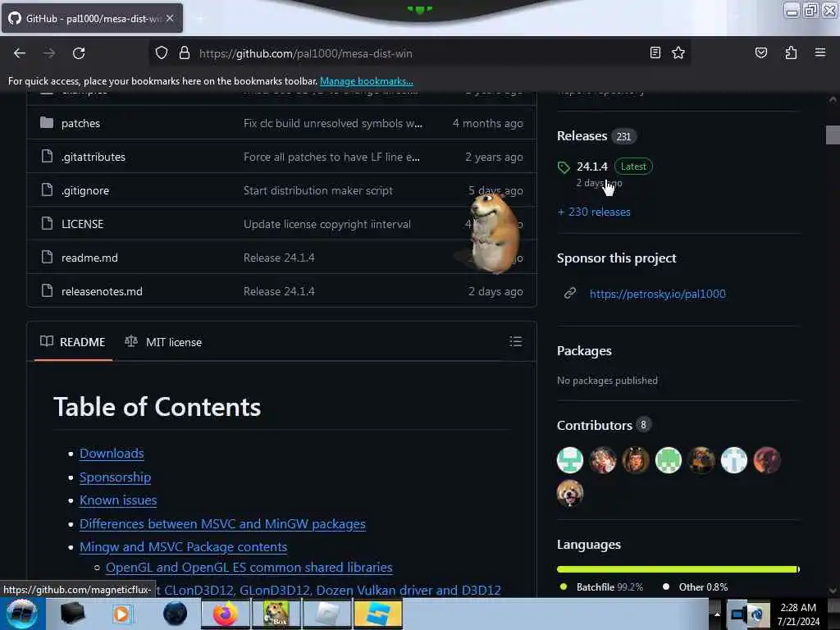Click the address bar URL field
The height and width of the screenshot is (630, 840).
418,53
